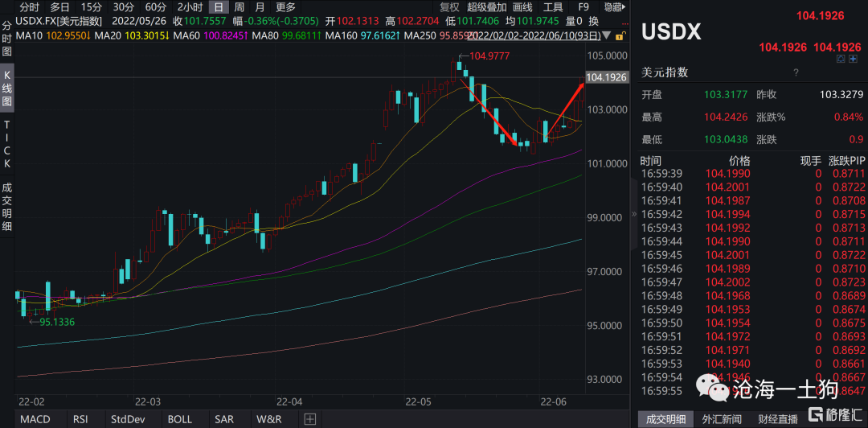The width and height of the screenshot is (868, 428).
Task: Show the W&R indicator
Action: point(270,419)
